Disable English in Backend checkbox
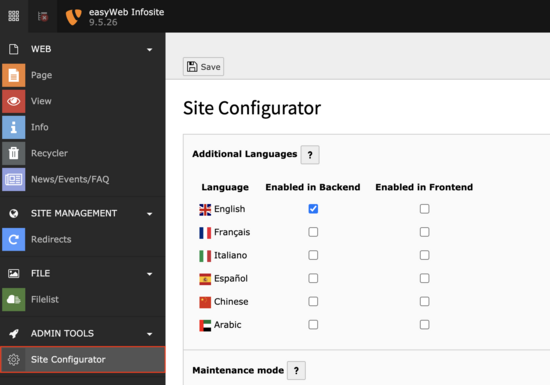The height and width of the screenshot is (385, 550). click(x=313, y=209)
